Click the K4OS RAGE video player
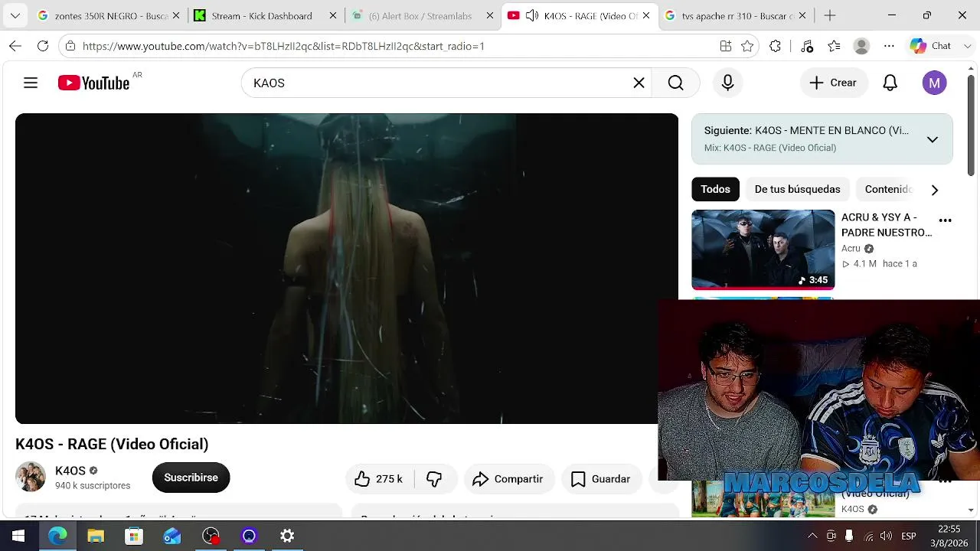The height and width of the screenshot is (551, 980). tap(347, 269)
